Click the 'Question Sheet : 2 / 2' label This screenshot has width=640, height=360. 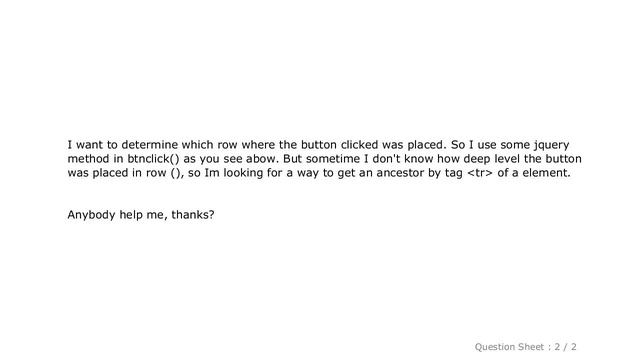coord(525,347)
